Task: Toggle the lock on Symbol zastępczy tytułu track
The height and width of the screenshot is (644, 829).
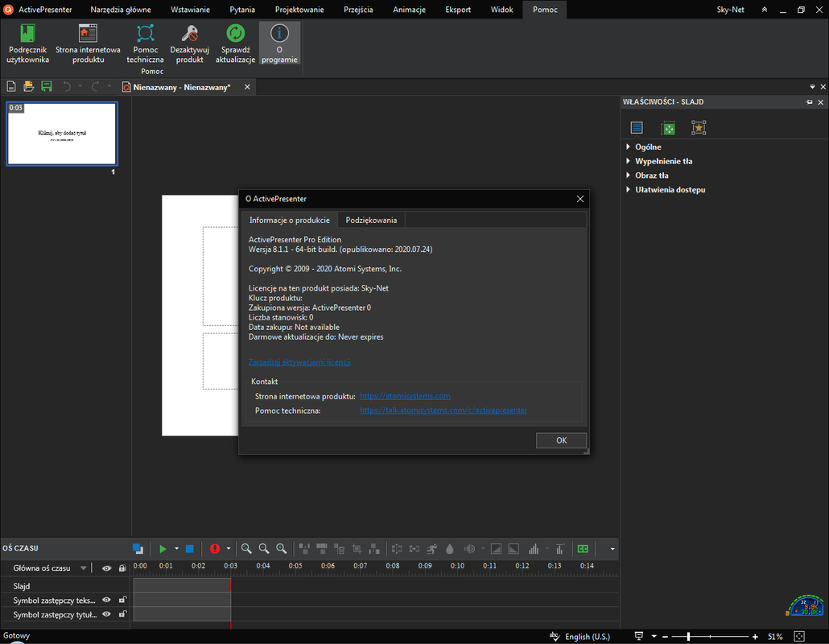Action: coord(122,614)
